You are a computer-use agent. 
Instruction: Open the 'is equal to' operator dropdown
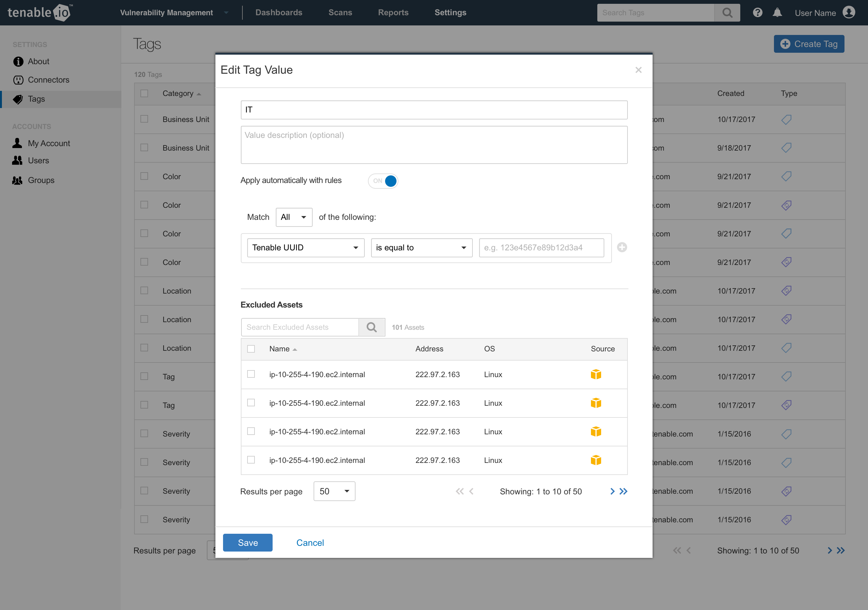point(421,248)
